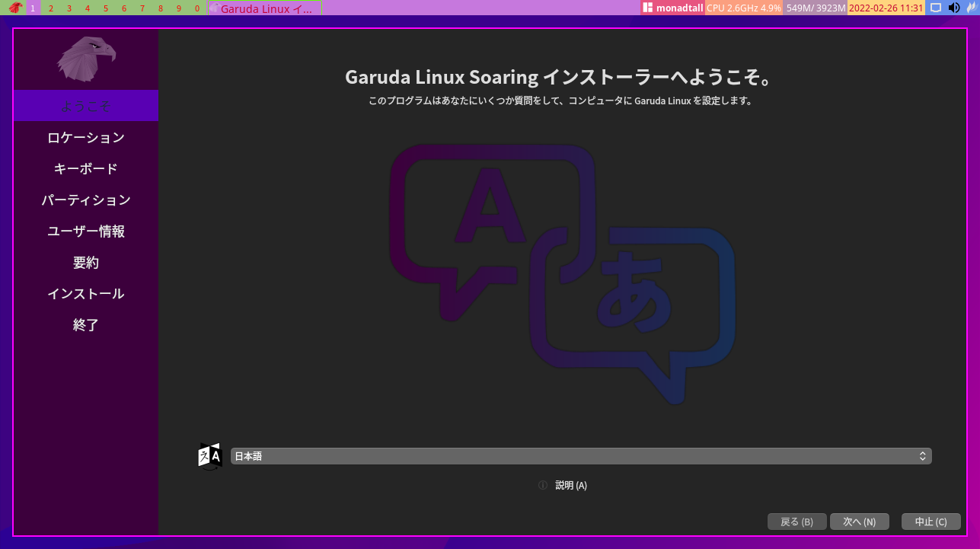Select the インストール step in sidebar
The width and height of the screenshot is (980, 549).
86,293
